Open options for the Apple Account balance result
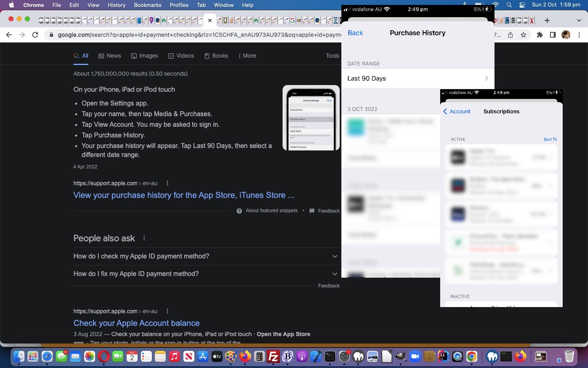This screenshot has width=588, height=368. tap(167, 311)
